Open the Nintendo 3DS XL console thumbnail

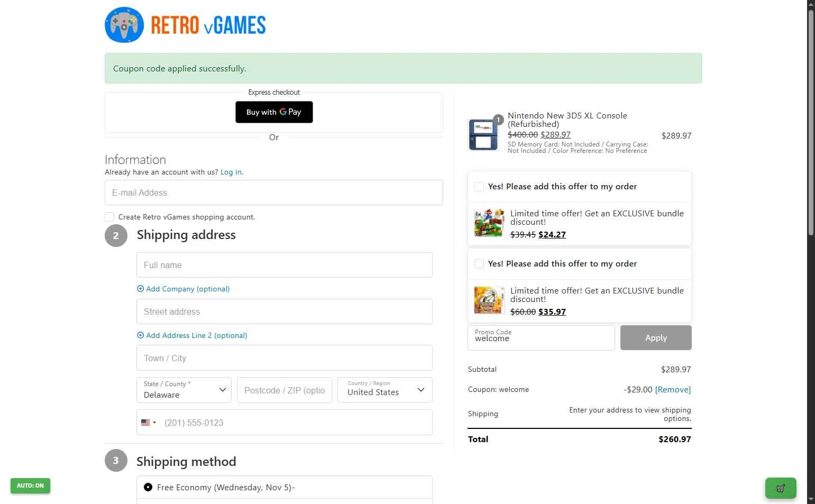(x=483, y=135)
